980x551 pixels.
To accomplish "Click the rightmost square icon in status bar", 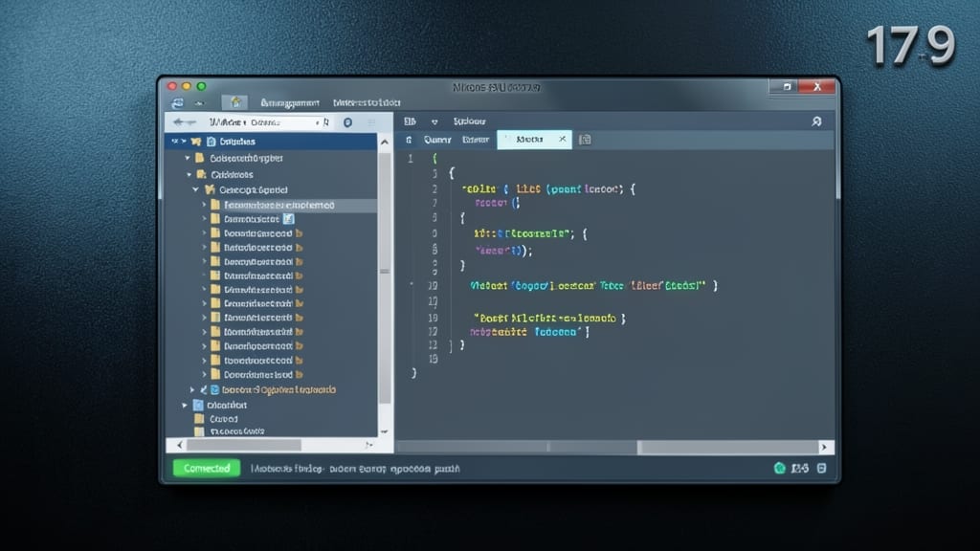I will click(821, 468).
